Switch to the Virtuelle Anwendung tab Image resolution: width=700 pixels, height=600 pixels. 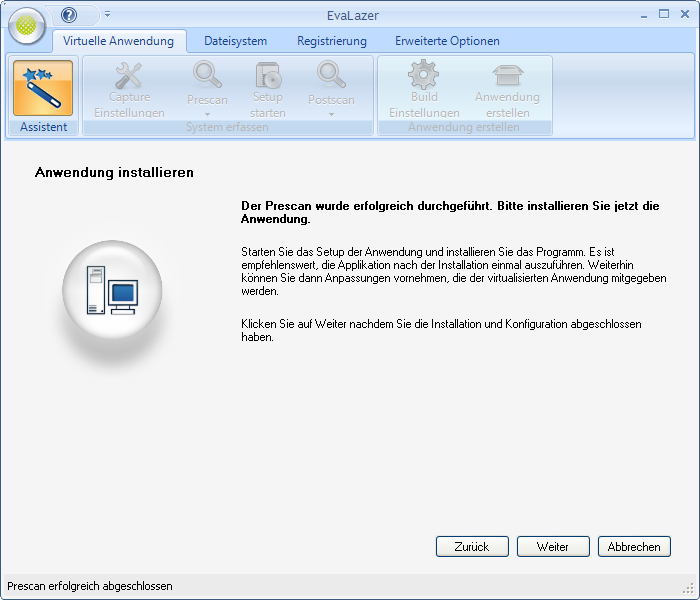[119, 41]
